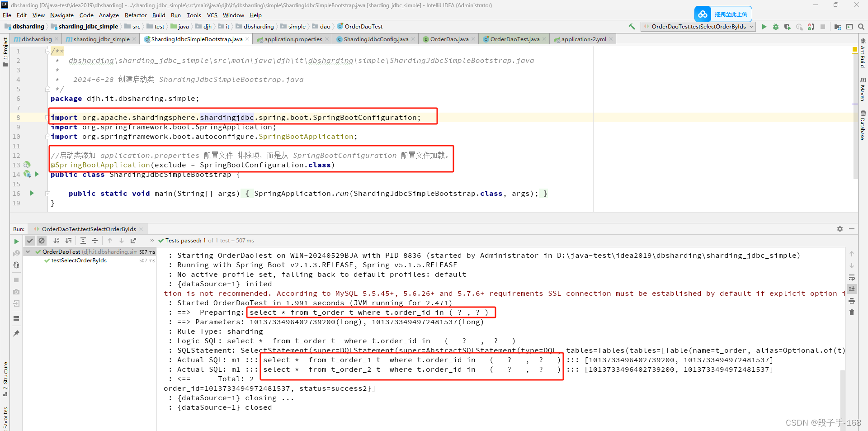Image resolution: width=868 pixels, height=431 pixels.
Task: Click restore layout icon in Run sidebar
Action: point(16,318)
